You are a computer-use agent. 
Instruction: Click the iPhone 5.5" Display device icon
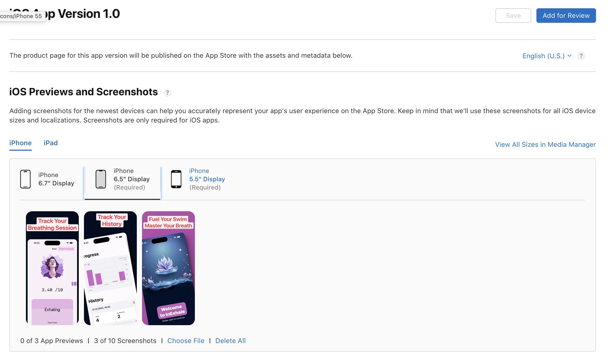coord(176,179)
